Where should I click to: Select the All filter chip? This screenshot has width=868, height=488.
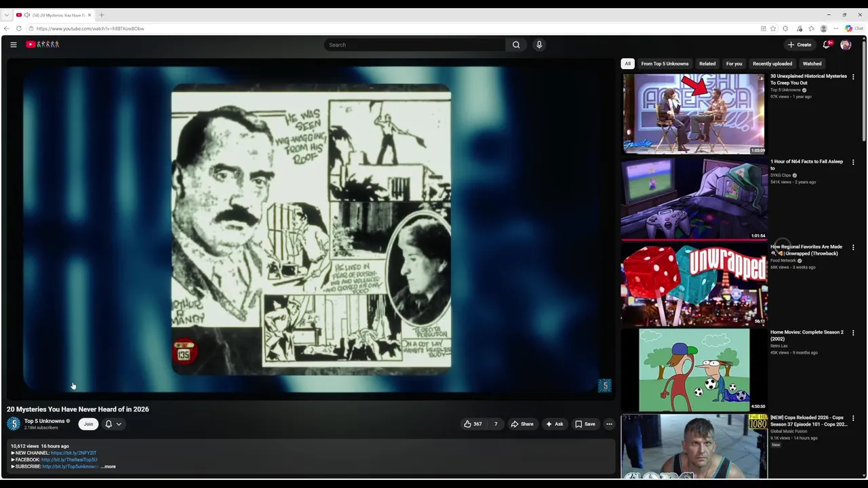tap(627, 64)
